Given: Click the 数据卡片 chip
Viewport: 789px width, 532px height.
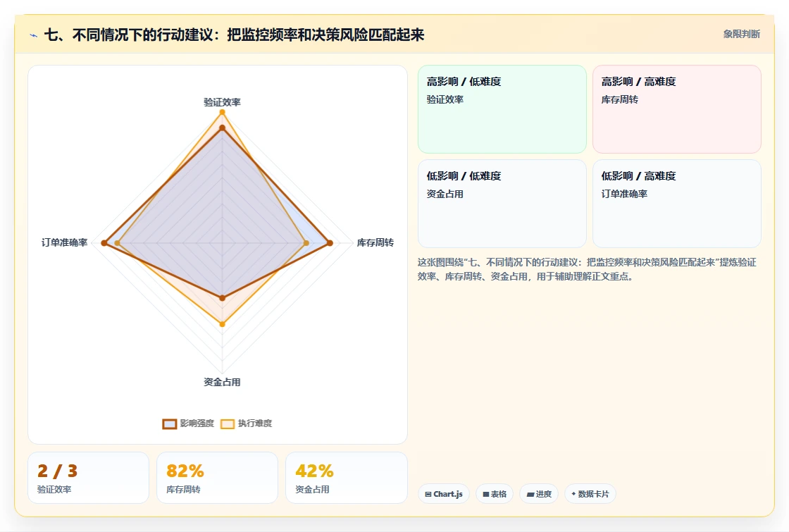Looking at the screenshot, I should click(590, 494).
